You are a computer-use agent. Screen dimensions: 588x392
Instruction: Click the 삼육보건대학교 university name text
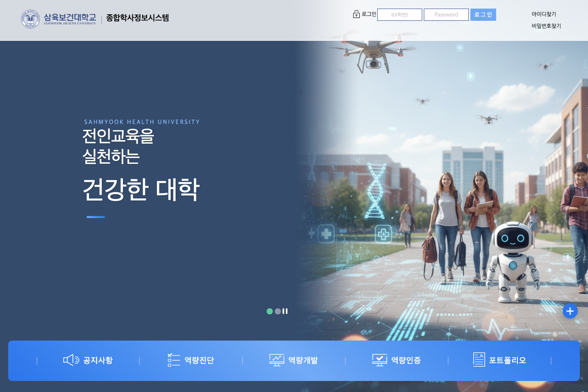(70, 17)
